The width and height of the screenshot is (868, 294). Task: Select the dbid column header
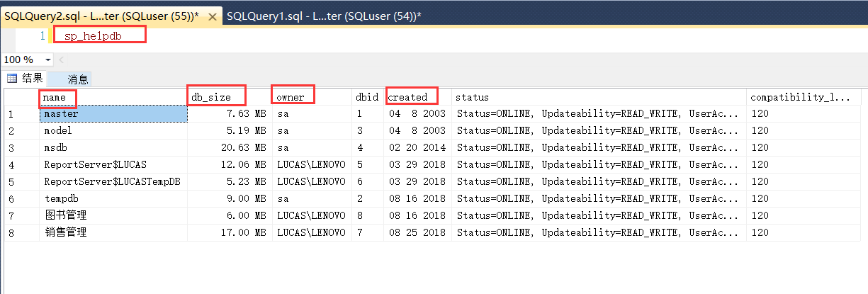[368, 96]
